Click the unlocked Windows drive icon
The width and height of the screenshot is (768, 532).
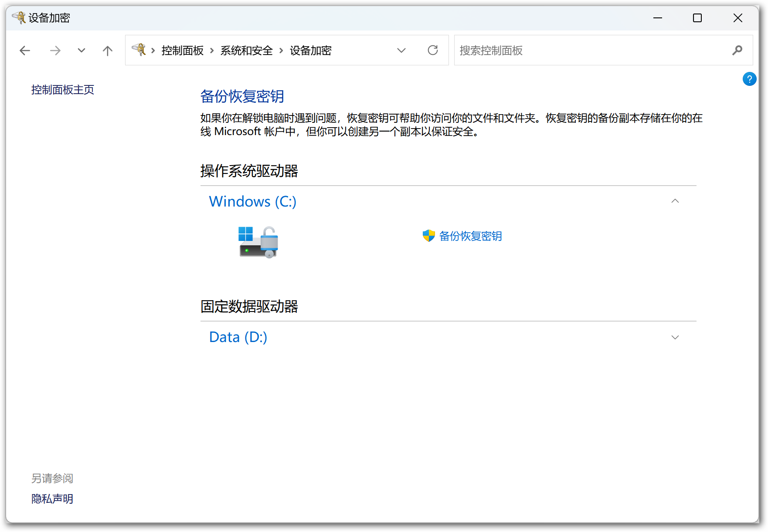258,242
